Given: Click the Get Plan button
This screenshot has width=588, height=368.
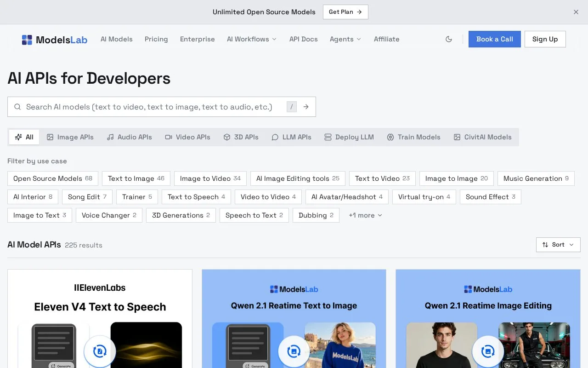Looking at the screenshot, I should point(345,12).
